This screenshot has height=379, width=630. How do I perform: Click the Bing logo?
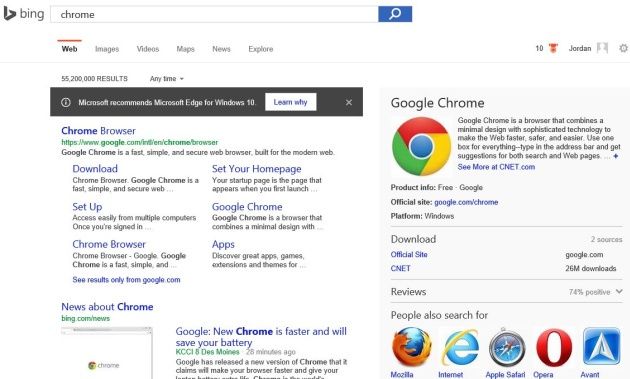[x=24, y=14]
